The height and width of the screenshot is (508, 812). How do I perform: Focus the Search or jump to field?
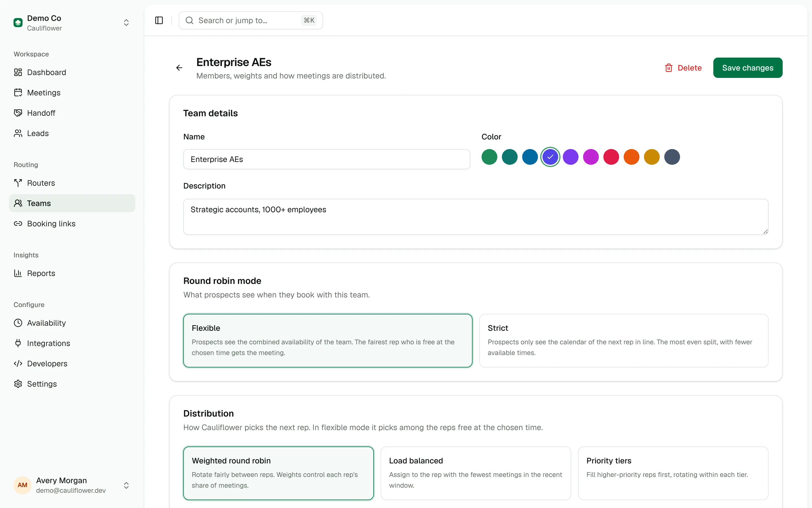251,21
